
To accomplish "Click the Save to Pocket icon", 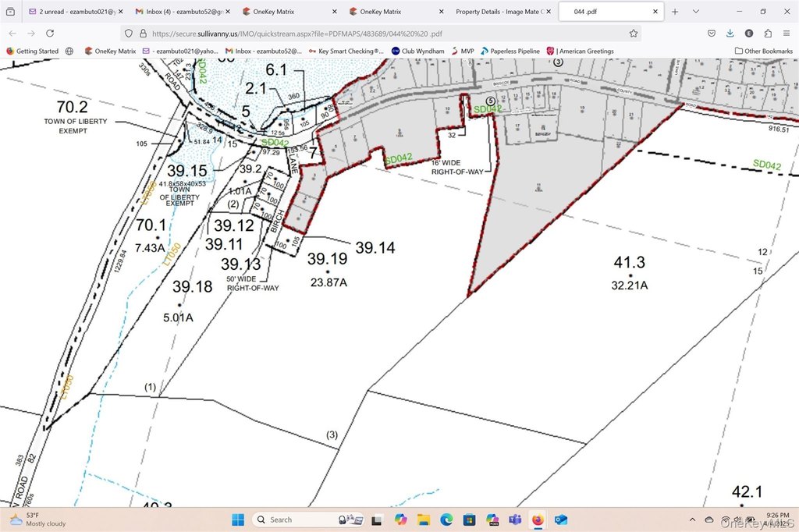I will pos(712,34).
